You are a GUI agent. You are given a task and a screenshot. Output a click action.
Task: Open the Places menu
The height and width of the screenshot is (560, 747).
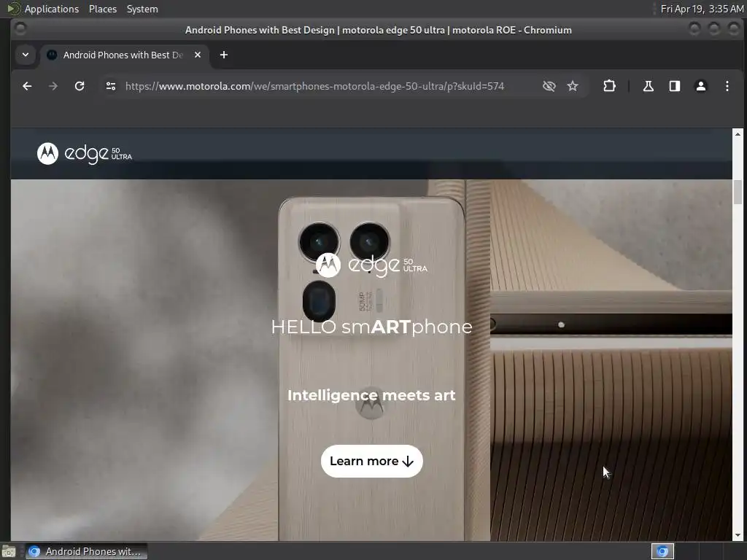[x=102, y=9]
